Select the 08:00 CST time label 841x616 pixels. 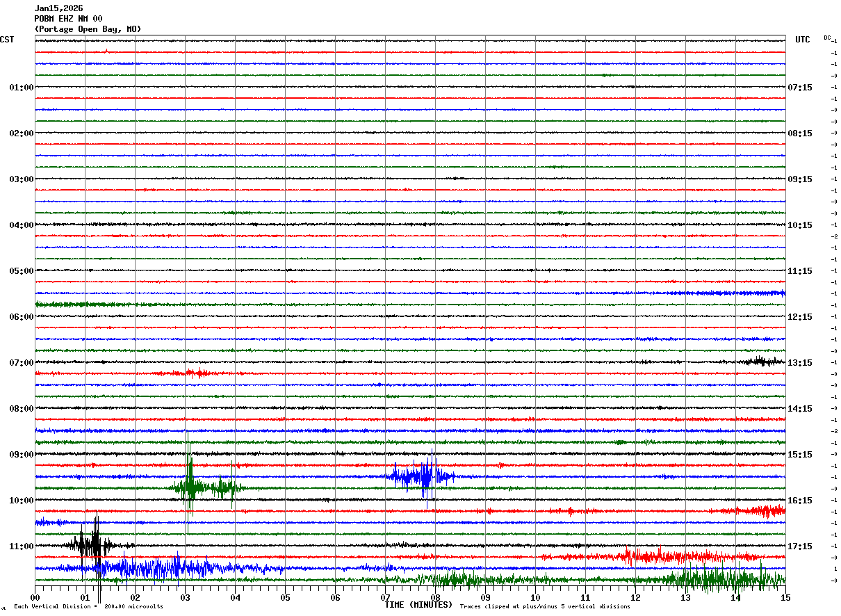[21, 408]
